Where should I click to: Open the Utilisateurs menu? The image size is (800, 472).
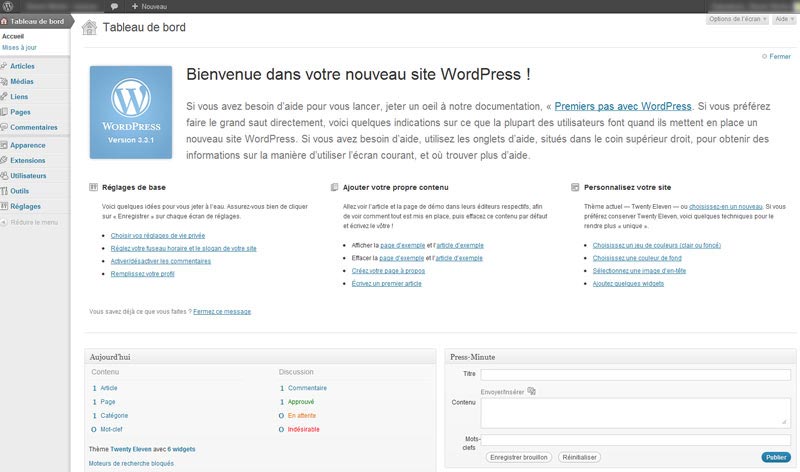tap(28, 176)
